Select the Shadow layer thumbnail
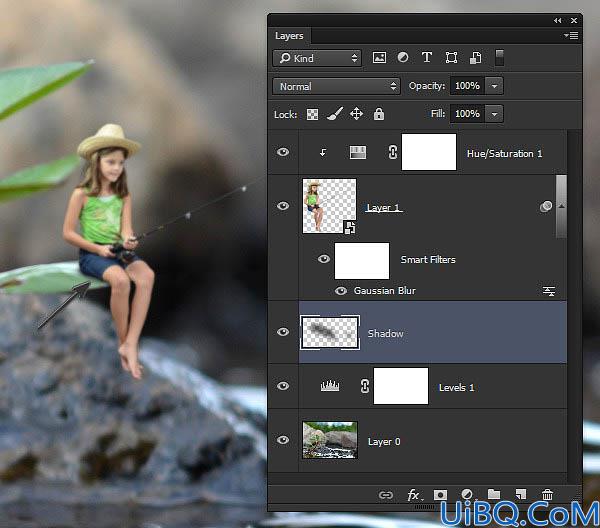This screenshot has height=528, width=600. (x=330, y=332)
